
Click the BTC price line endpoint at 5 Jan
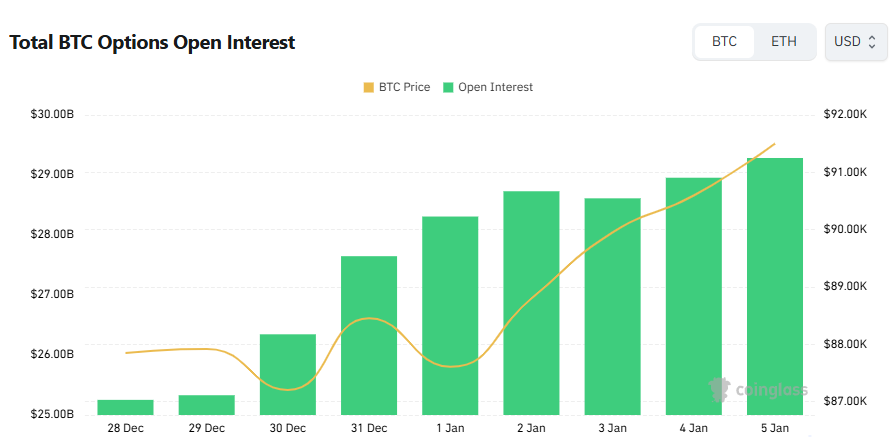click(775, 144)
